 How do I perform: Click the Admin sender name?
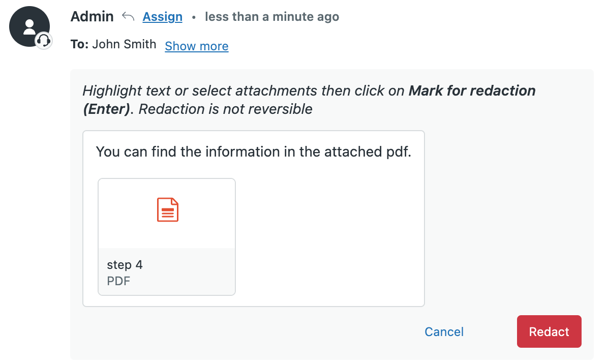tap(92, 17)
